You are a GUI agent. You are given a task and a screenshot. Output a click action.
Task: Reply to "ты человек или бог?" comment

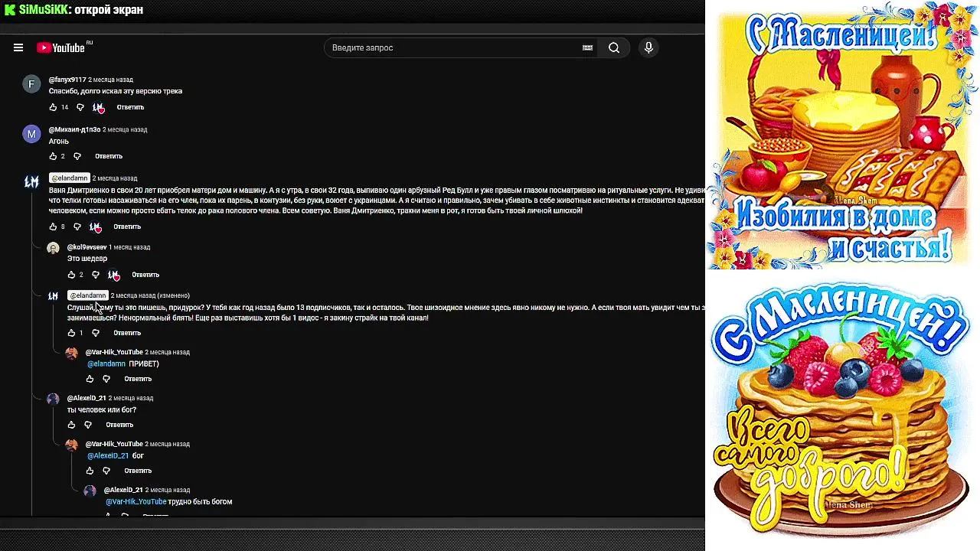pos(119,425)
